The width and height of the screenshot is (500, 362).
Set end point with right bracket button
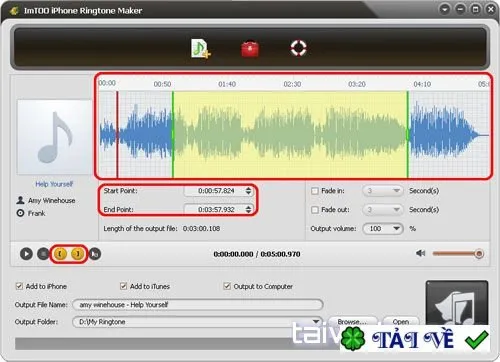click(77, 254)
